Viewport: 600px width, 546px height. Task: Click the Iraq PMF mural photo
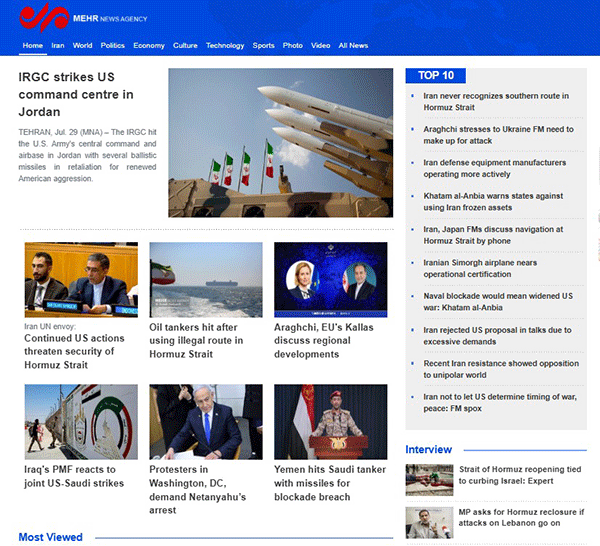coord(81,422)
